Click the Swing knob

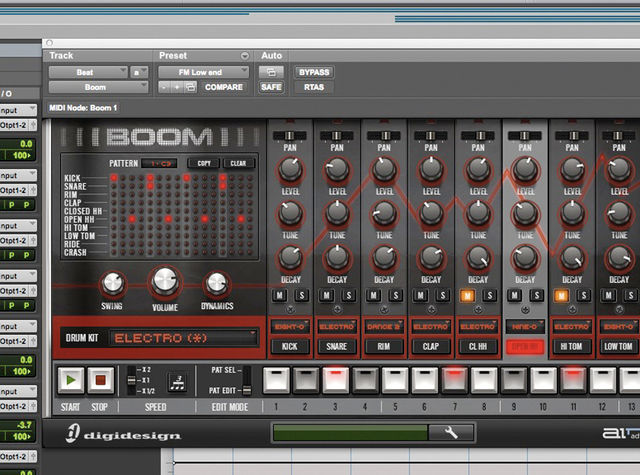pyautogui.click(x=113, y=283)
